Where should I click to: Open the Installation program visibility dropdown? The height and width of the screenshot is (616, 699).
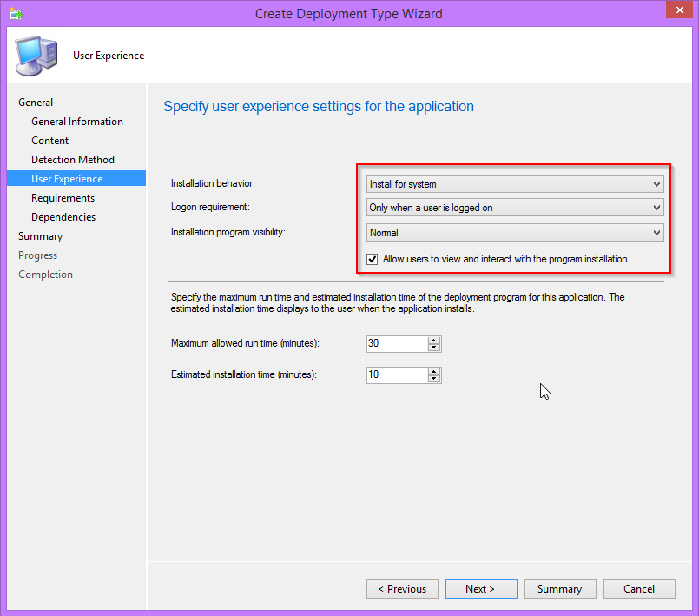654,232
